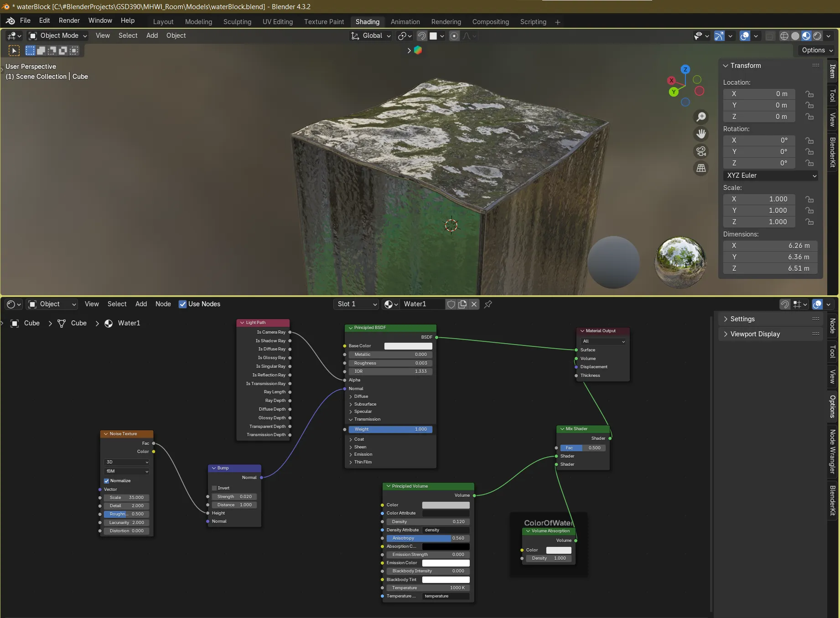
Task: Browse material to link icon
Action: (x=391, y=304)
